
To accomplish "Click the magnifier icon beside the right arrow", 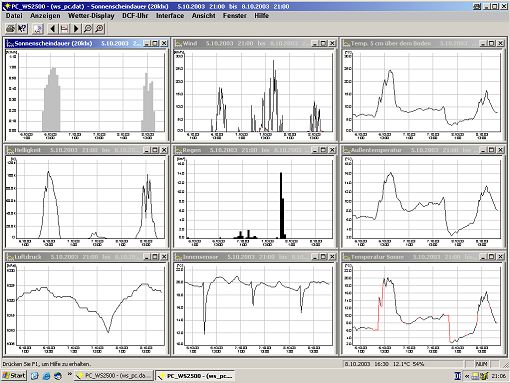I will 88,29.
